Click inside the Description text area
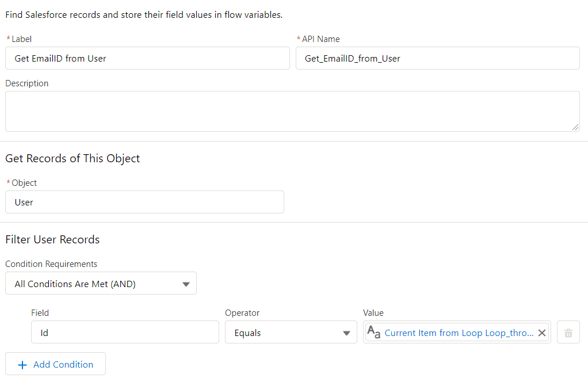588x378 pixels. pyautogui.click(x=292, y=112)
